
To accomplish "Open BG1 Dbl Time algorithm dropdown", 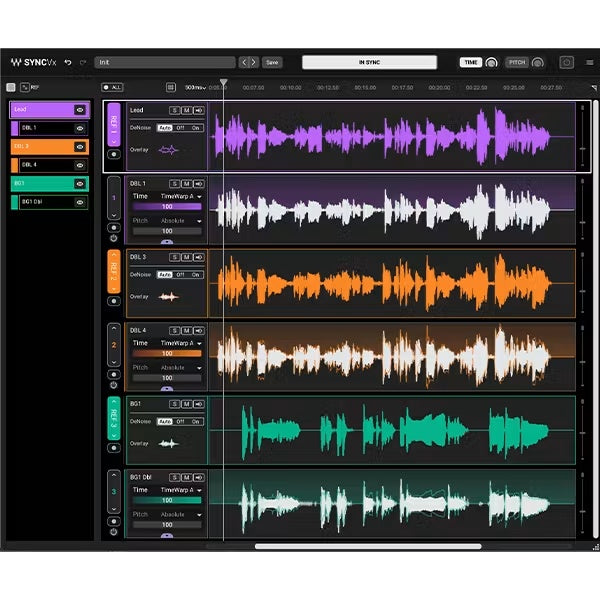I will tap(181, 490).
